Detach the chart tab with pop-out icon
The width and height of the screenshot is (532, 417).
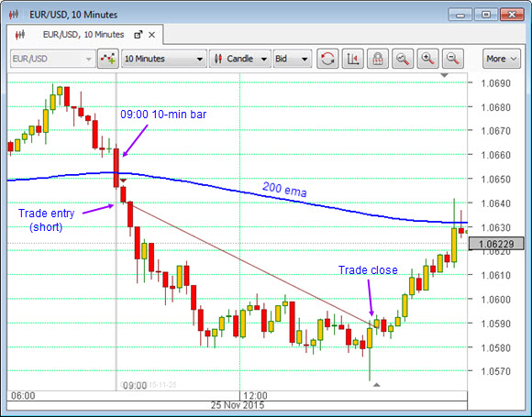pos(139,35)
